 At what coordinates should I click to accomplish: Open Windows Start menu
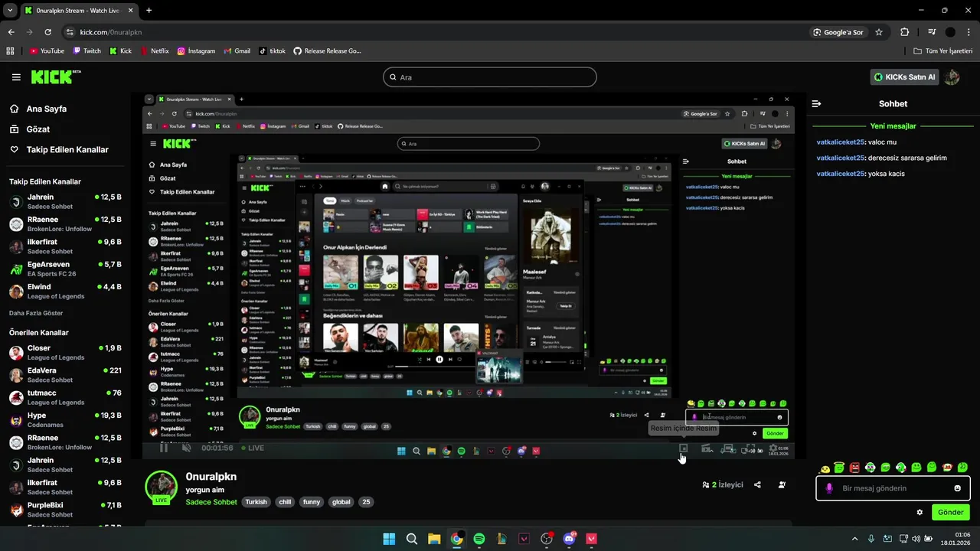389,539
